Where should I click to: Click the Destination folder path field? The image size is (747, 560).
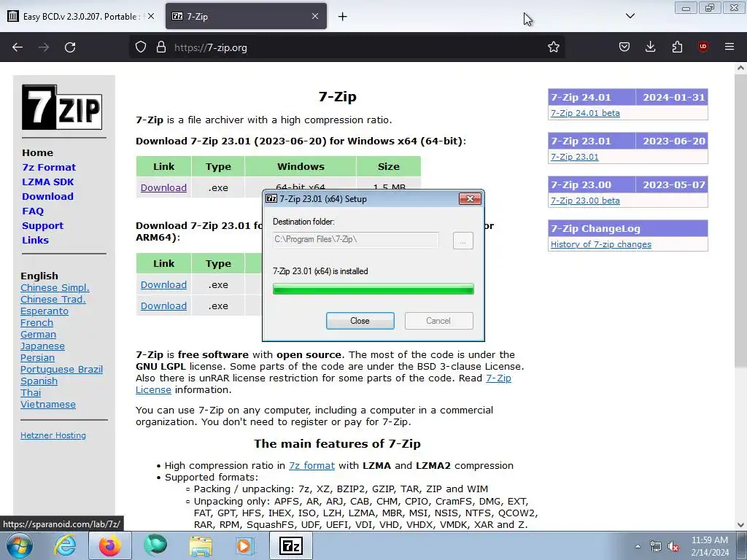tap(355, 239)
